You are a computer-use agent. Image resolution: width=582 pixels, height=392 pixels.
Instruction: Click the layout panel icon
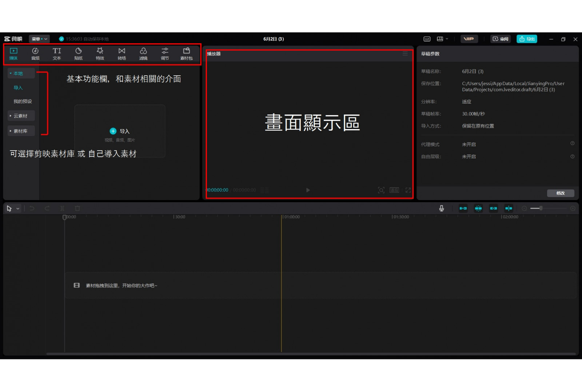440,39
